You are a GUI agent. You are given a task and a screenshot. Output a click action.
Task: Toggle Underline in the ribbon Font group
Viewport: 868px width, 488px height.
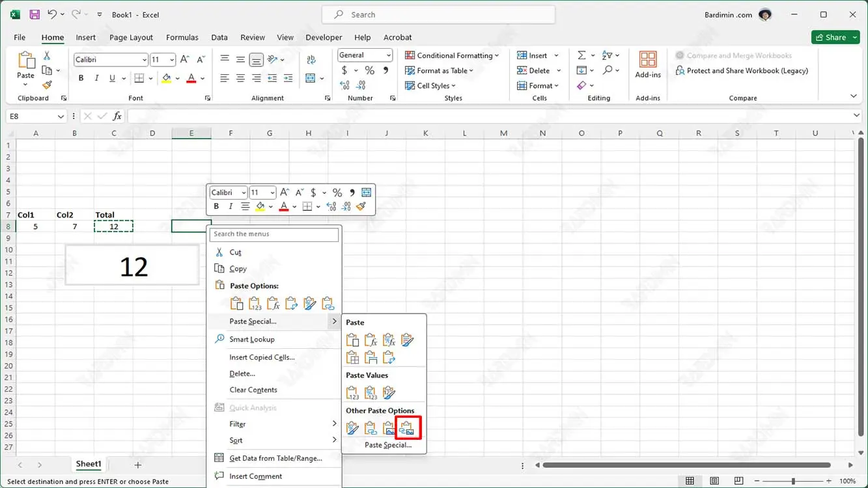[x=112, y=78]
